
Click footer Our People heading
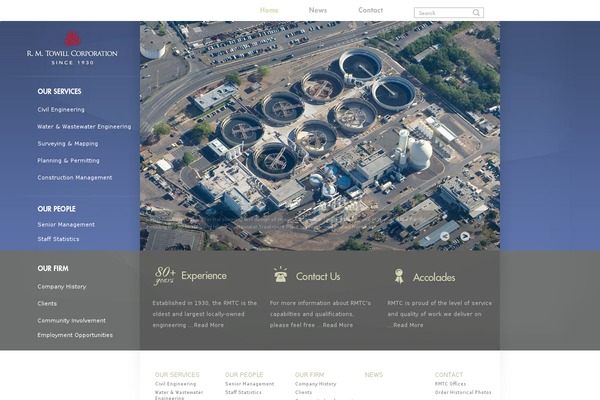[244, 375]
